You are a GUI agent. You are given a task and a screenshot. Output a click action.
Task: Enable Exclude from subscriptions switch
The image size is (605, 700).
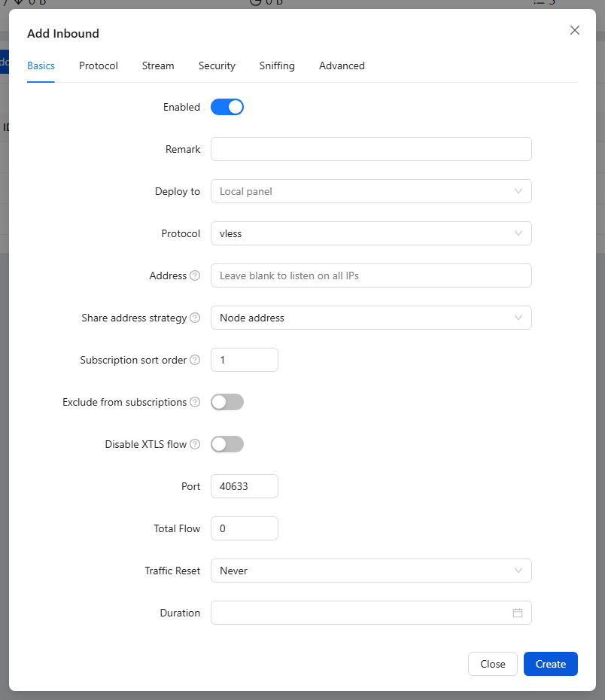click(x=227, y=402)
